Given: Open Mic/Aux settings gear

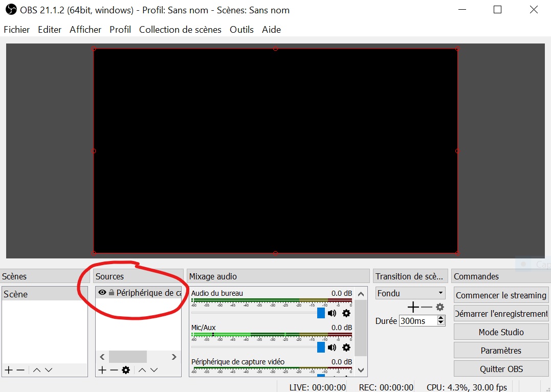Looking at the screenshot, I should point(346,347).
